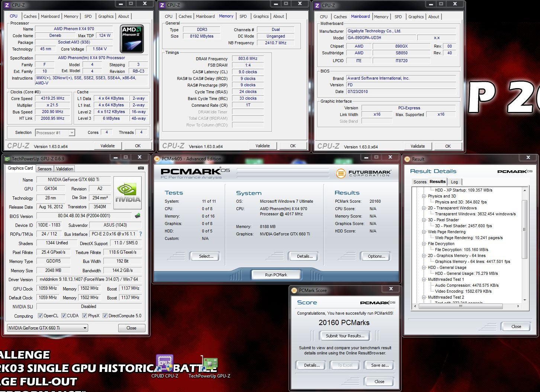Click Validate in the CPU-Z CPU window
540x392 pixels.
pos(108,146)
